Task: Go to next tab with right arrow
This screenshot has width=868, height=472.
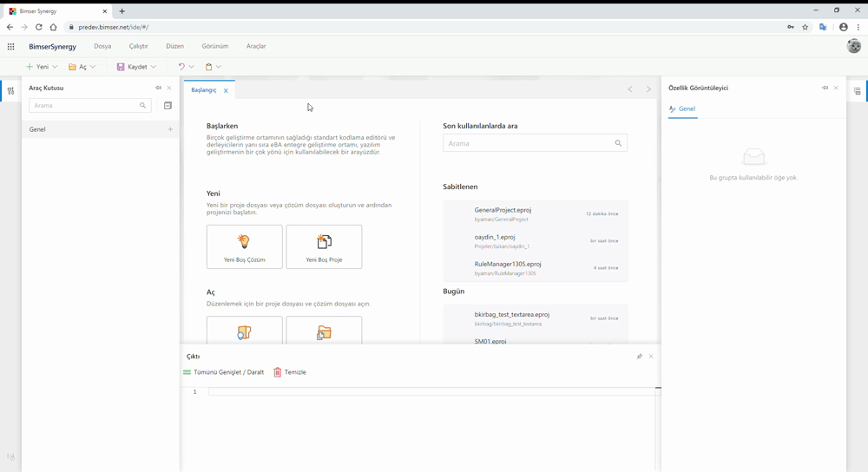Action: tap(648, 89)
